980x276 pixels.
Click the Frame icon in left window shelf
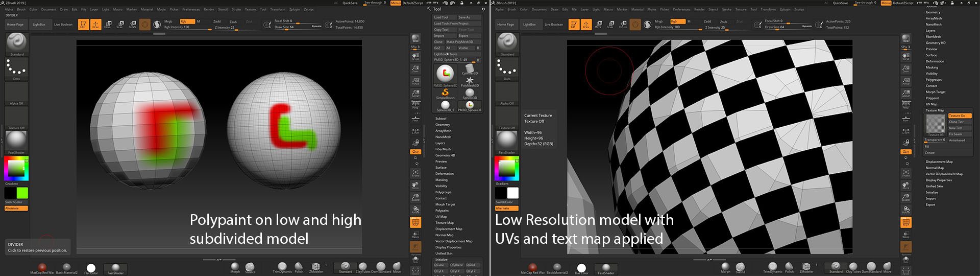[x=415, y=173]
